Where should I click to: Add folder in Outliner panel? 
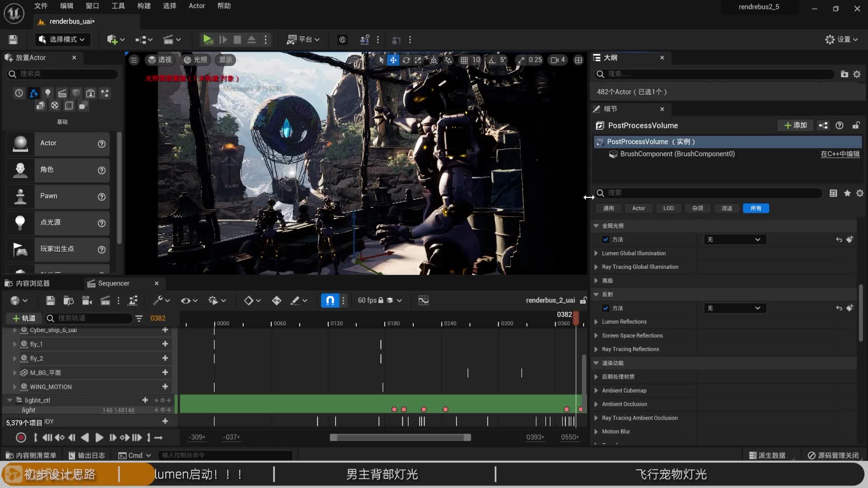coord(844,74)
